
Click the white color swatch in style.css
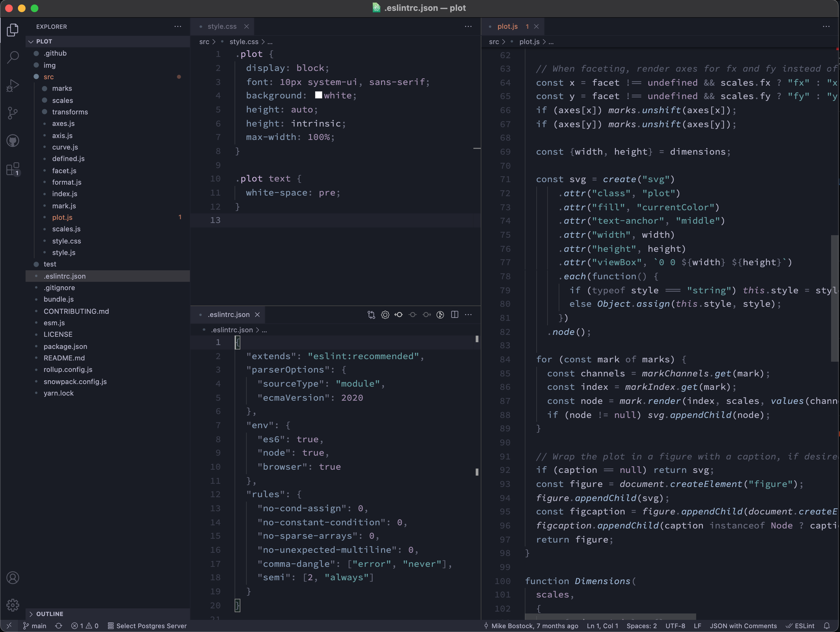click(319, 95)
